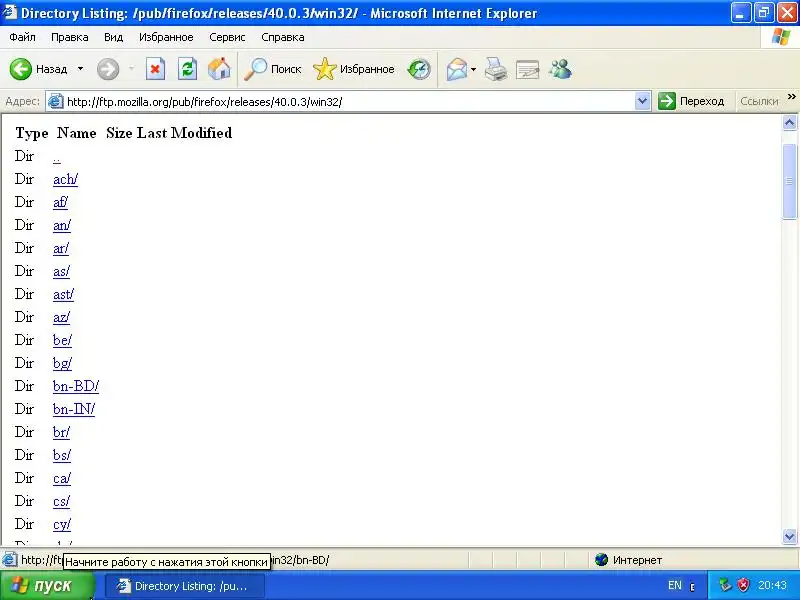
Task: Click the vertical scrollbar thumb
Action: pos(789,181)
